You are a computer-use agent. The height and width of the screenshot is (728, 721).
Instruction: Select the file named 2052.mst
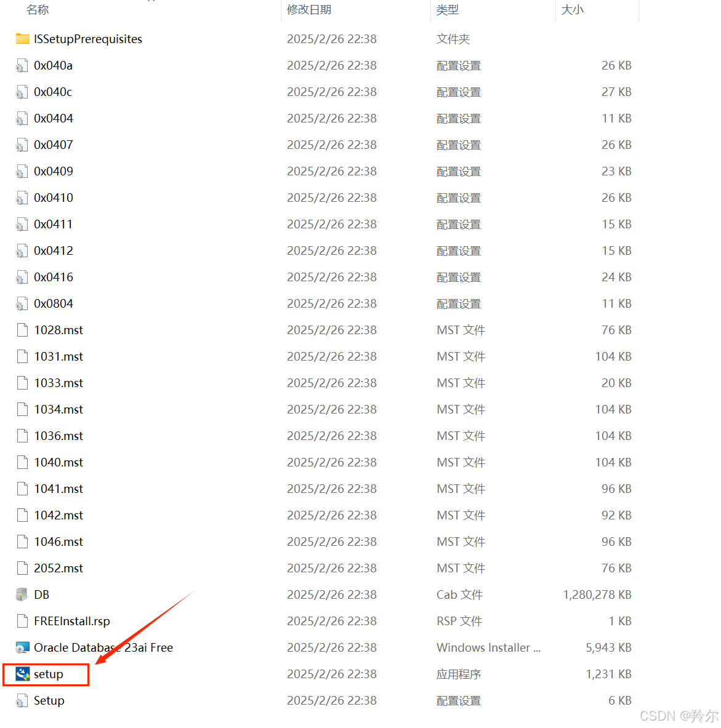(x=58, y=568)
